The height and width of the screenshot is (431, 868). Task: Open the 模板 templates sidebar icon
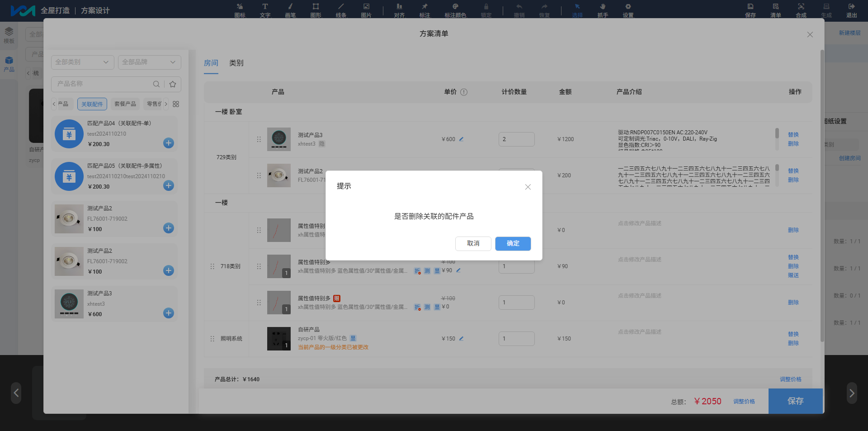click(9, 35)
